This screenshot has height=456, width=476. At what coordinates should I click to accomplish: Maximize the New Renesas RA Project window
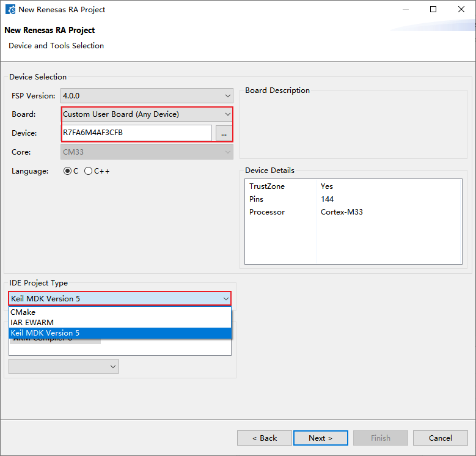point(433,9)
